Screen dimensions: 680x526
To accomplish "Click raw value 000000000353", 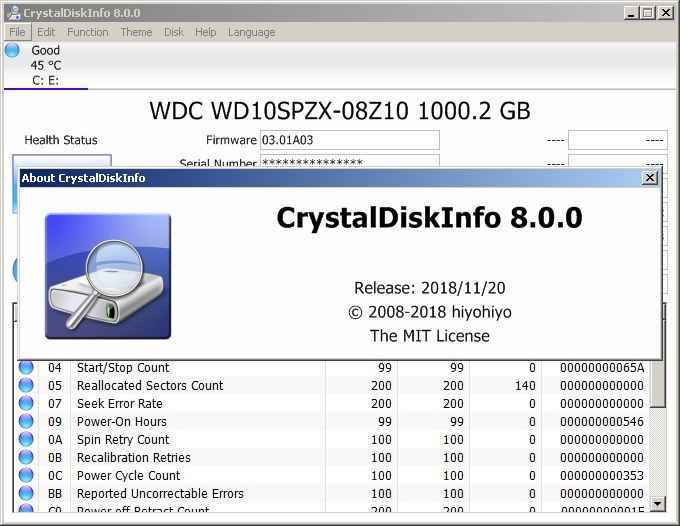I will tap(602, 476).
